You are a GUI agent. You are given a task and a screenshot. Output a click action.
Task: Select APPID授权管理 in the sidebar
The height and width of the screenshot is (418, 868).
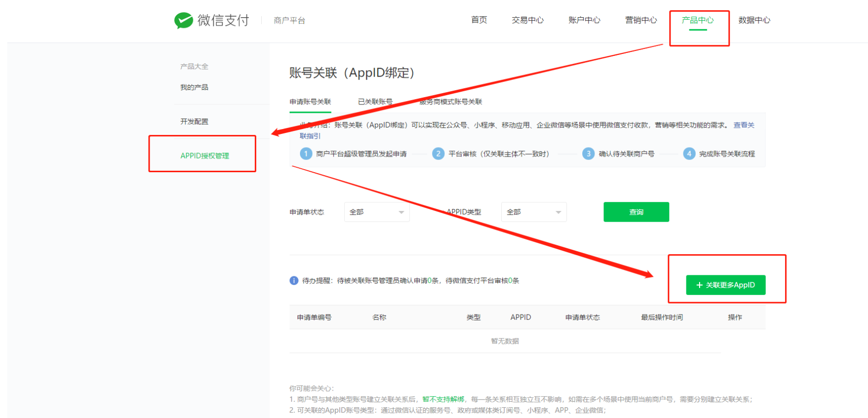click(205, 156)
